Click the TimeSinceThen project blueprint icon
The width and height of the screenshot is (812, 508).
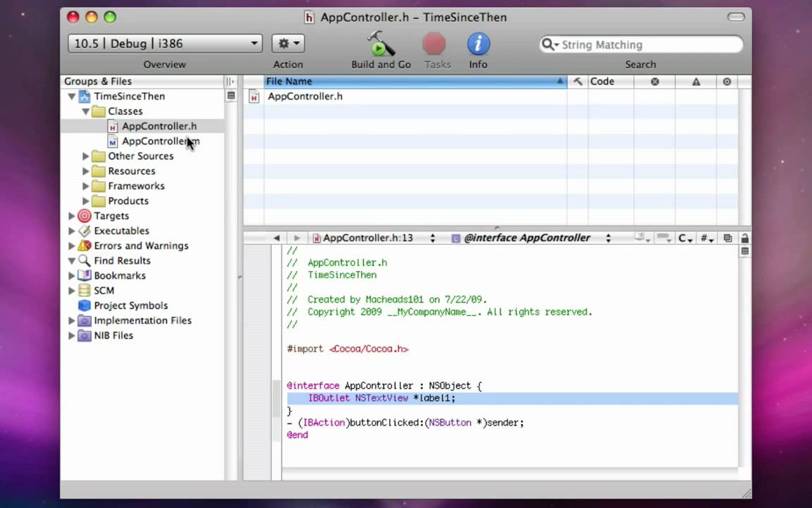[84, 97]
